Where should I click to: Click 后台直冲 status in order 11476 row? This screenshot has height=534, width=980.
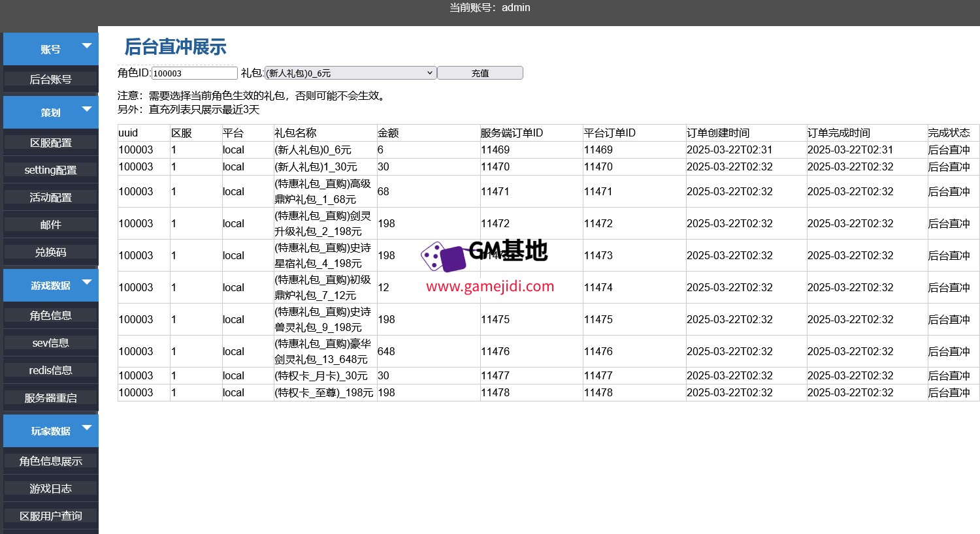click(953, 351)
